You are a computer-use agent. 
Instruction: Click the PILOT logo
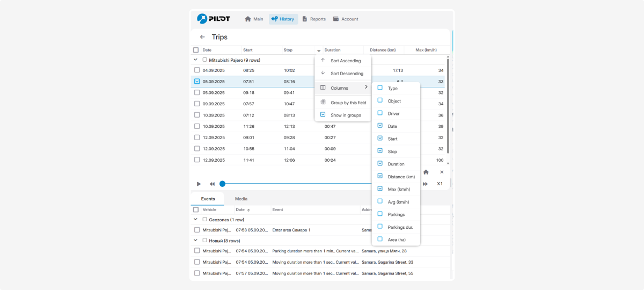point(213,19)
